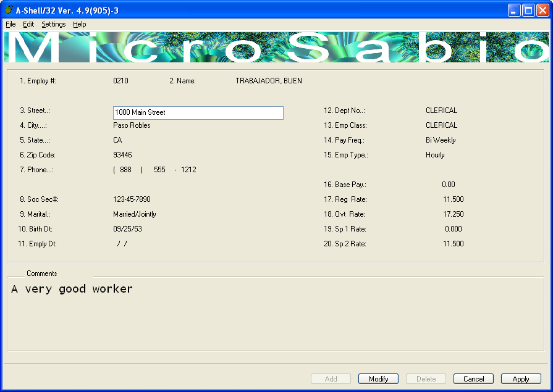
Task: Click the Apply button
Action: pyautogui.click(x=521, y=379)
